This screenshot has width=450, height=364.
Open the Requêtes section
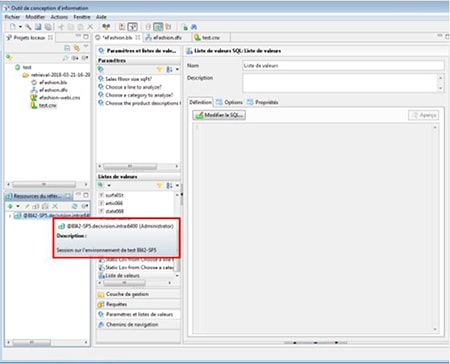pos(138,304)
